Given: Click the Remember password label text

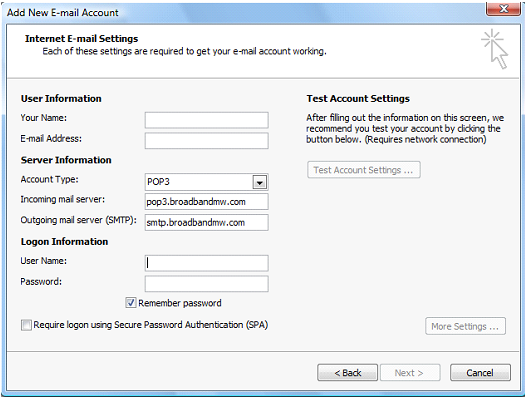Looking at the screenshot, I should coord(180,303).
